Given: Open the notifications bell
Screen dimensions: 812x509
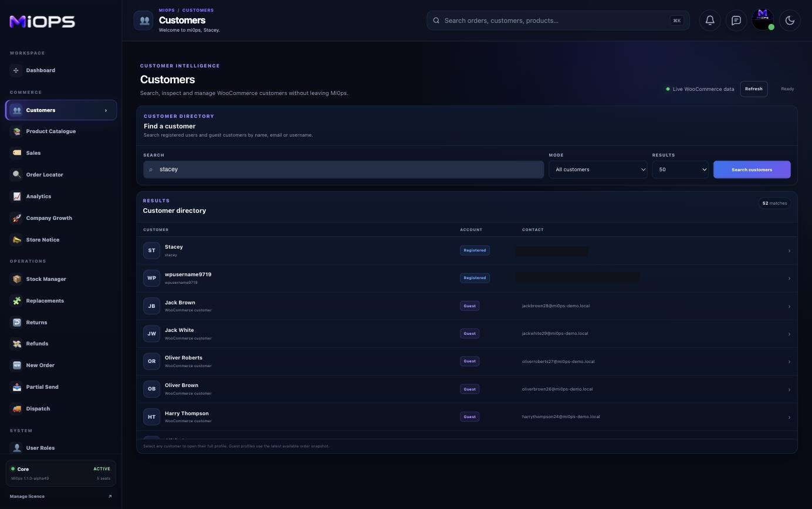Looking at the screenshot, I should pyautogui.click(x=709, y=21).
